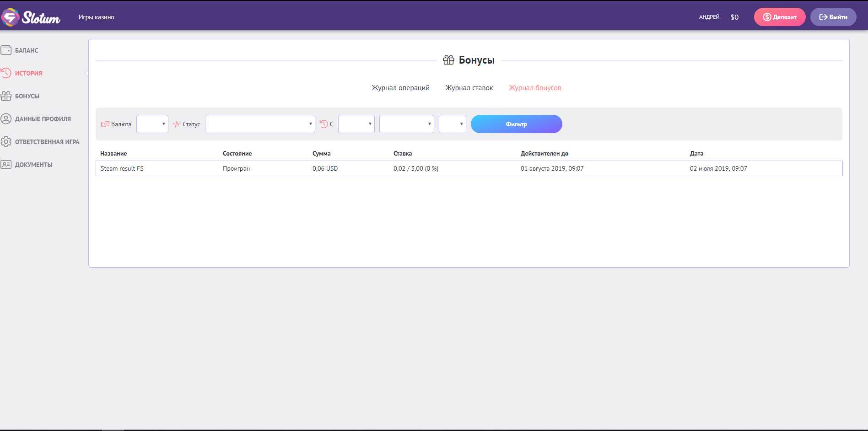Expand the last small date dropdown

pyautogui.click(x=452, y=124)
